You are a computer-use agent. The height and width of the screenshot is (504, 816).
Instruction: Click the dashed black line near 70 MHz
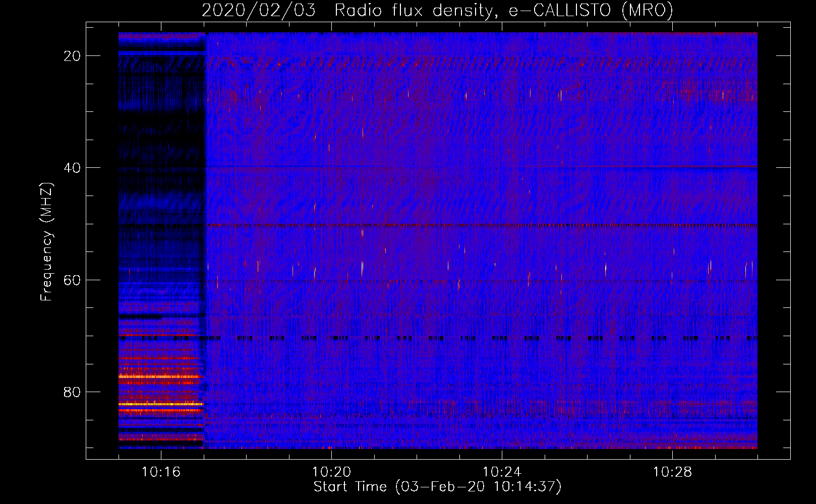click(438, 338)
